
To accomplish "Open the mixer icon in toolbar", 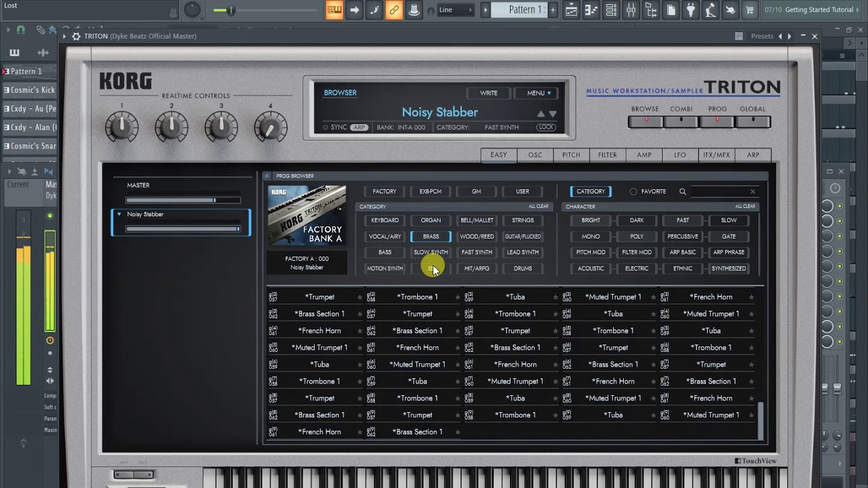I will pos(631,9).
